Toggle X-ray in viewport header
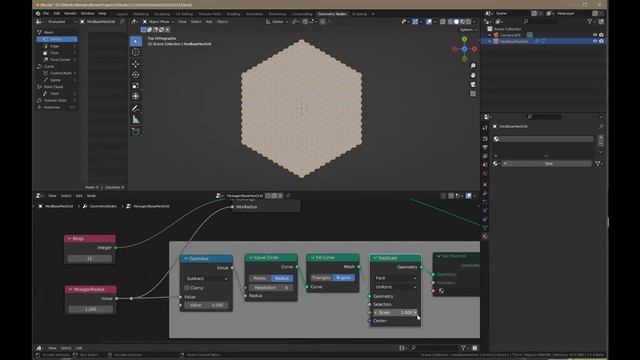 click(443, 22)
